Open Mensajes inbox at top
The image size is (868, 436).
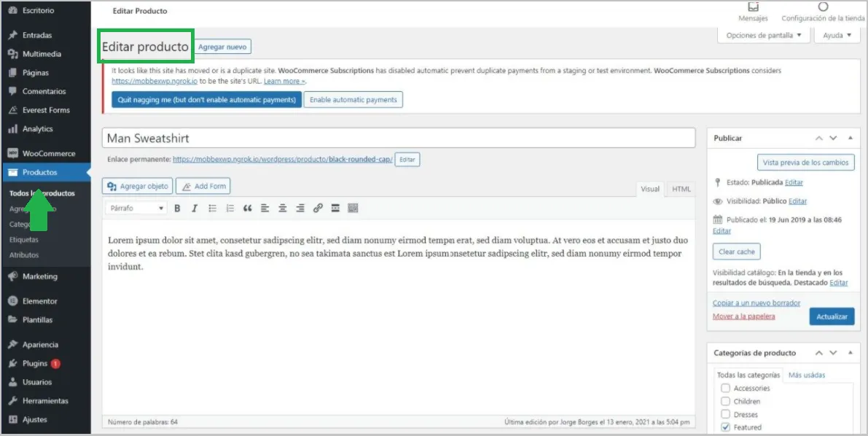pyautogui.click(x=753, y=12)
